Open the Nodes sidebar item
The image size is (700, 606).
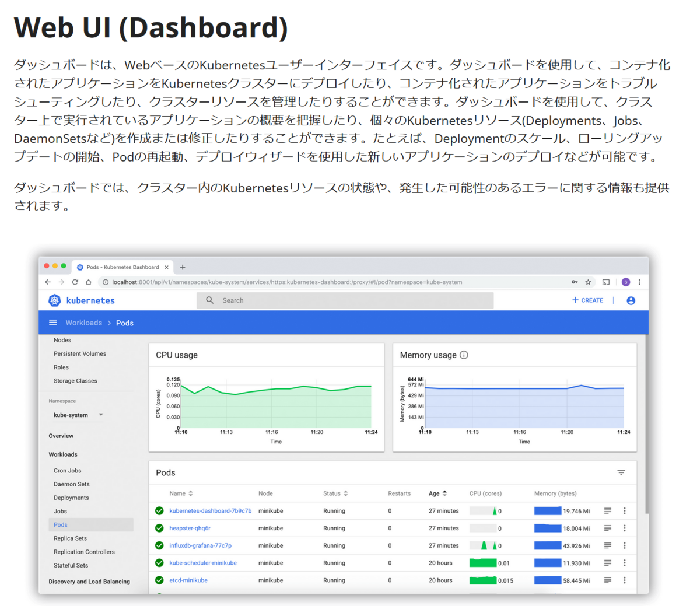pyautogui.click(x=62, y=340)
